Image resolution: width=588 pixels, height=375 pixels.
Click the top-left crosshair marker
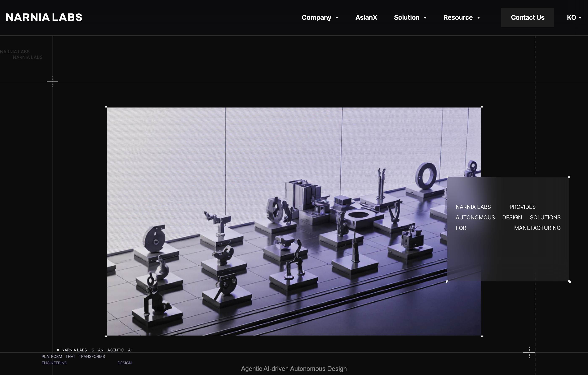[x=52, y=81]
